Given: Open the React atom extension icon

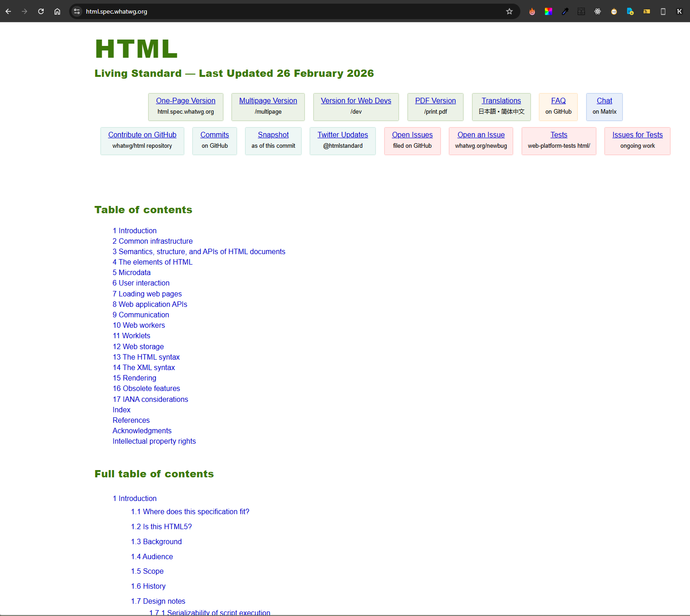Looking at the screenshot, I should pos(598,11).
